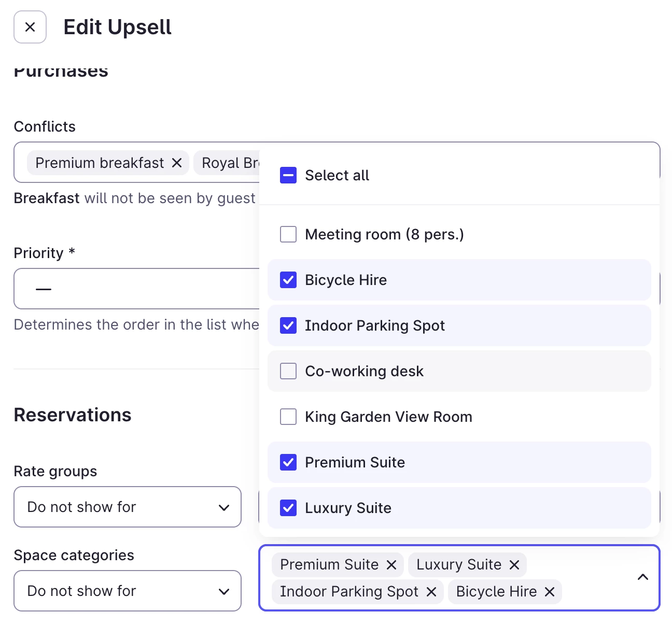Remove the Indoor Parking Spot tag

pyautogui.click(x=431, y=592)
